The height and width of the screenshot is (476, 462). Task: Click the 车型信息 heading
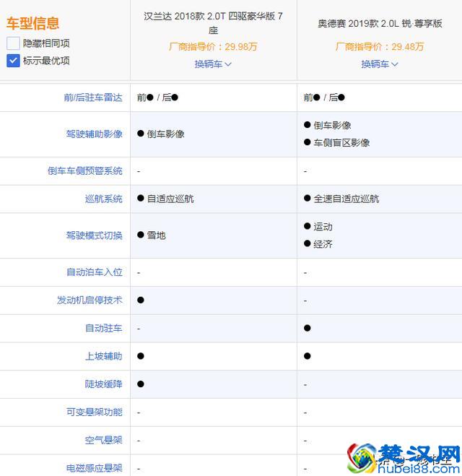click(x=32, y=23)
